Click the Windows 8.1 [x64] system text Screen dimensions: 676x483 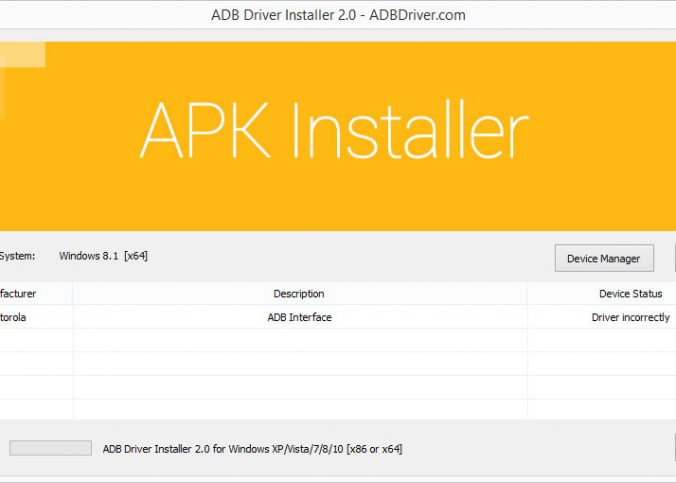coord(103,256)
